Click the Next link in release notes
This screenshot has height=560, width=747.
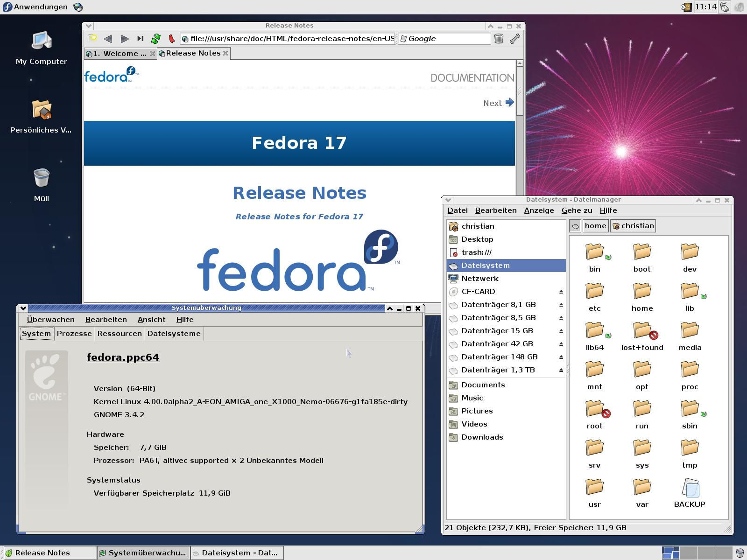pyautogui.click(x=498, y=103)
